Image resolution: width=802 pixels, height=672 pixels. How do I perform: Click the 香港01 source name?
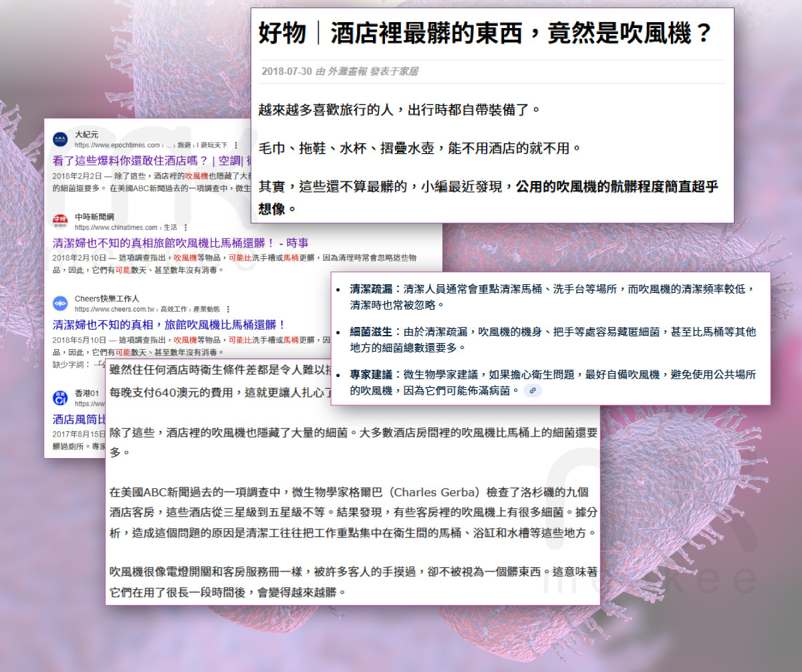[x=88, y=393]
